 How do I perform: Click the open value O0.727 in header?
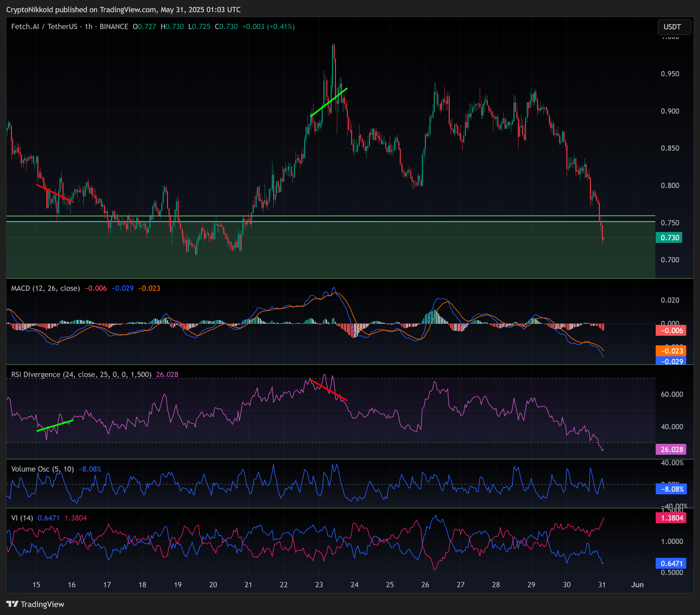tap(144, 26)
